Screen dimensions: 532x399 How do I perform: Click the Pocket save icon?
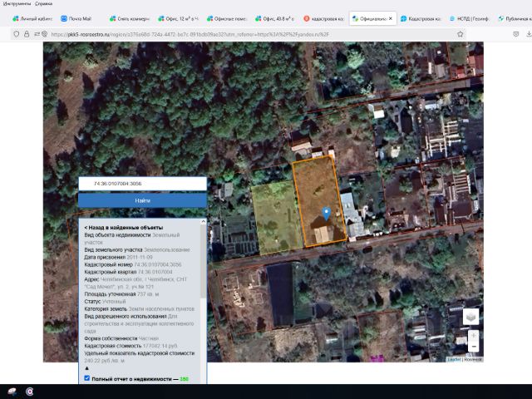click(x=515, y=34)
